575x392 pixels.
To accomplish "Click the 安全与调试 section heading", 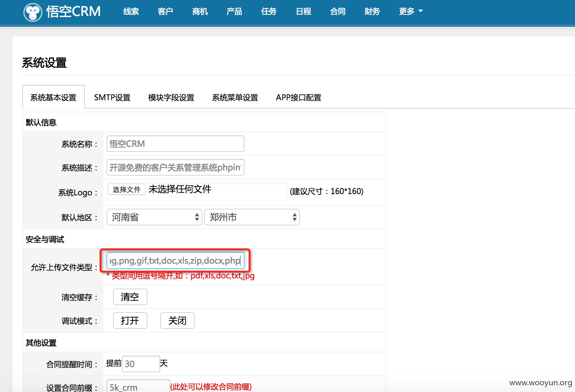I will [45, 239].
